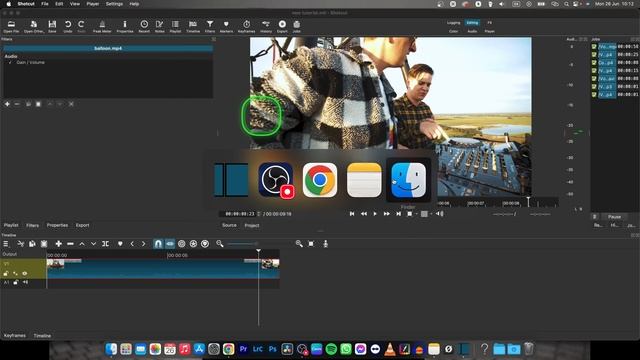Switch to the Keyframes bottom tab

(15, 336)
